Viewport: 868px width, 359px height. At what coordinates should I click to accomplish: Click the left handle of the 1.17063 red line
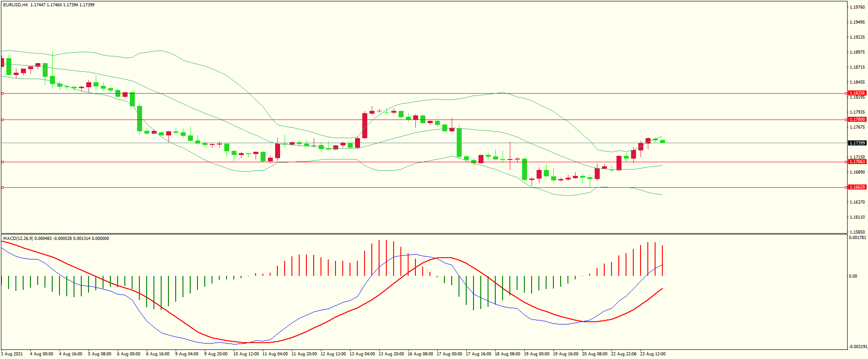(x=2, y=162)
